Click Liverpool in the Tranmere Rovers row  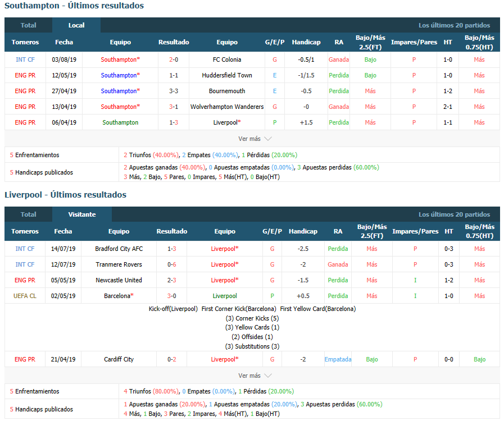(225, 264)
